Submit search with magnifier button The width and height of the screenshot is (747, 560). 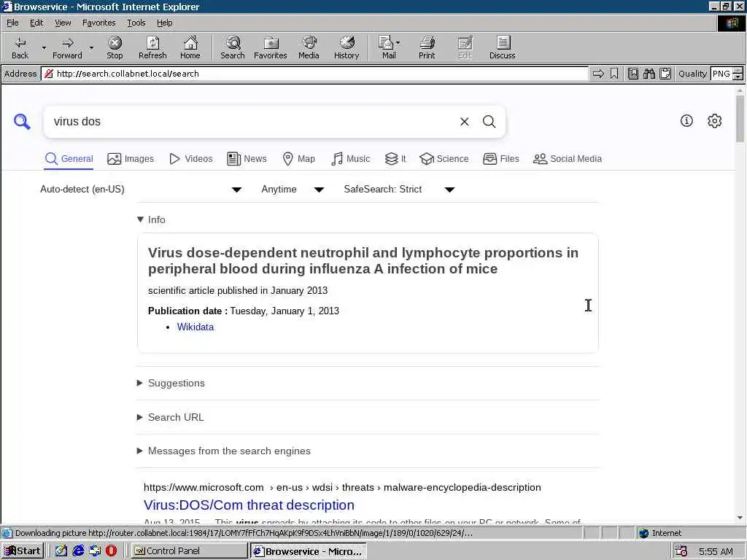click(489, 122)
